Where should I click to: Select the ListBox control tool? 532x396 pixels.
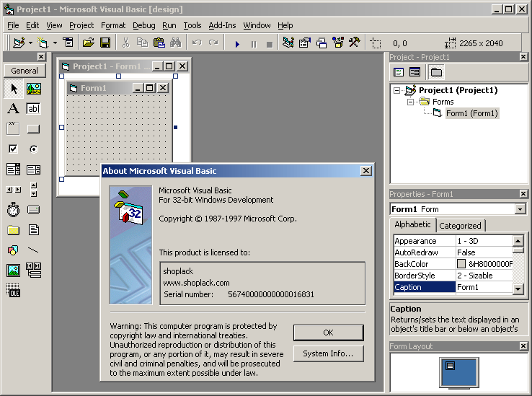click(x=34, y=169)
